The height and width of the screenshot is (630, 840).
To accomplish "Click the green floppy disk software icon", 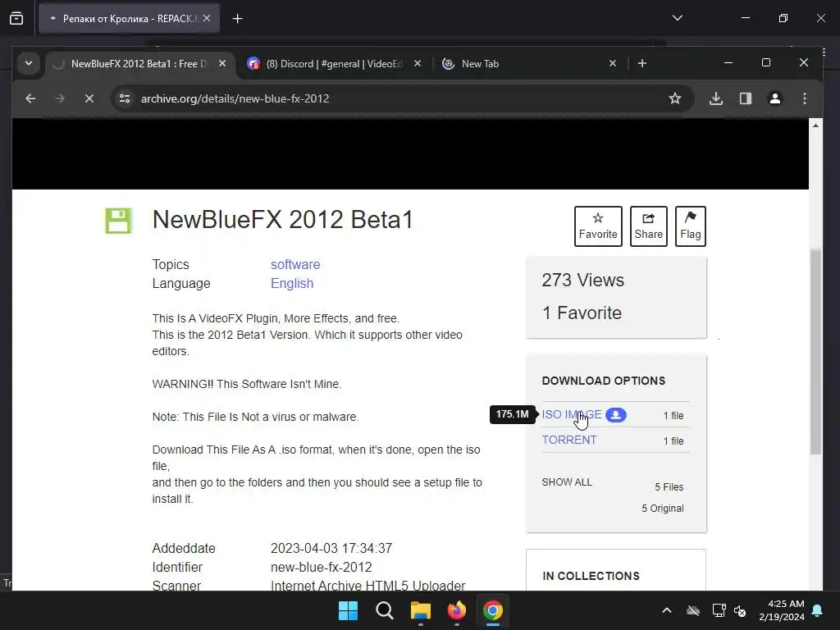I will pyautogui.click(x=118, y=221).
